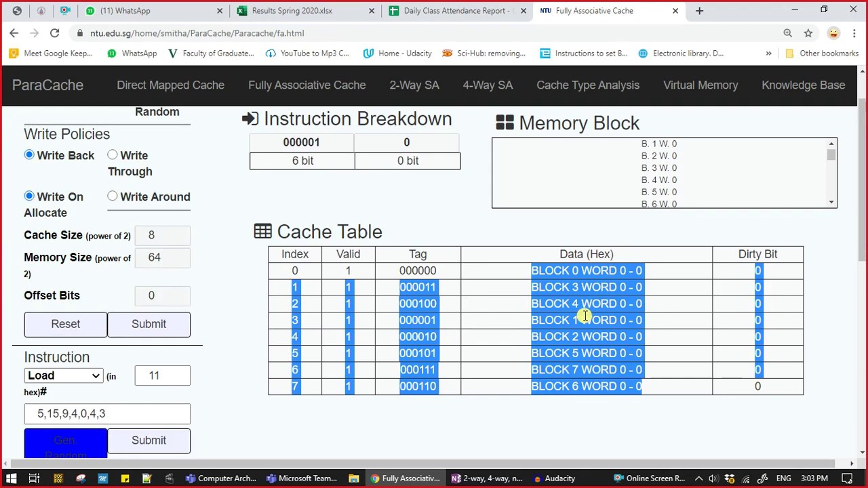Click the Memory Block scrollbar thumb
Screen dimensions: 868x488
pyautogui.click(x=831, y=155)
